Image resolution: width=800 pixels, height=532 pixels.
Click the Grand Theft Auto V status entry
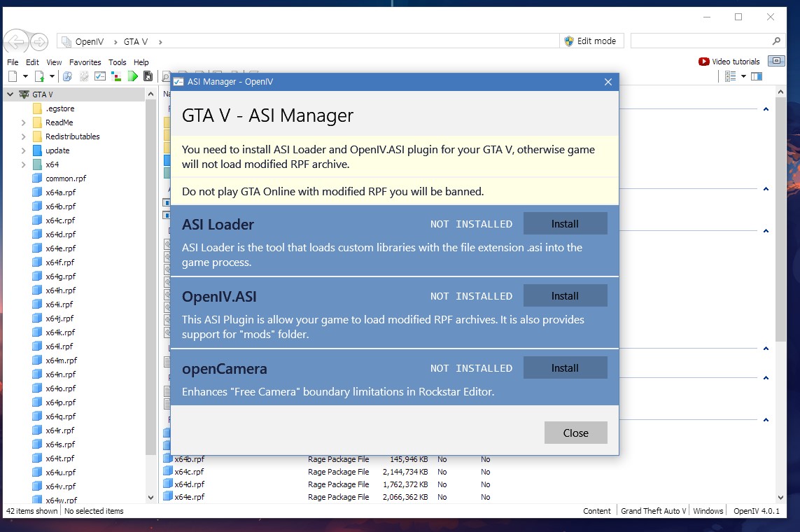point(653,510)
